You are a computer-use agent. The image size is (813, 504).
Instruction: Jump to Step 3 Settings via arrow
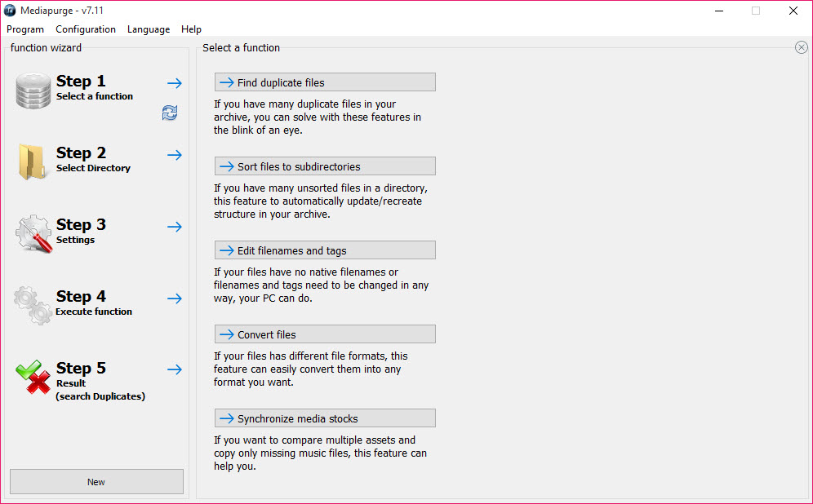point(175,227)
